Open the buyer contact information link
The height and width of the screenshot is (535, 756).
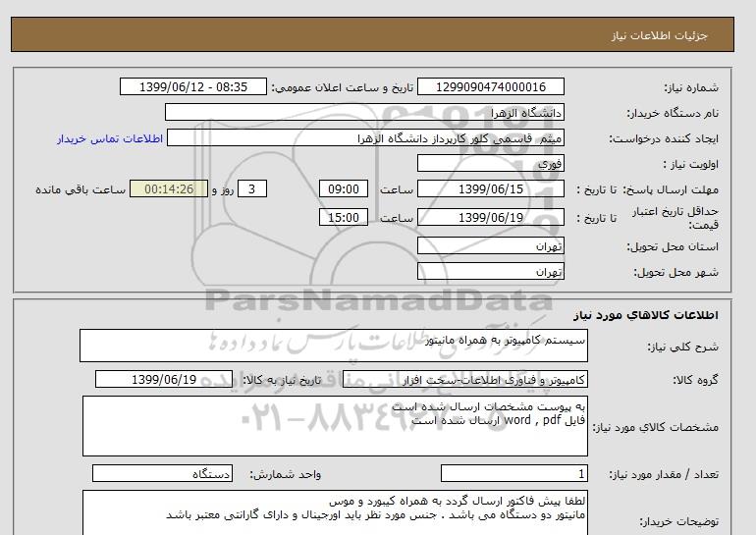110,138
